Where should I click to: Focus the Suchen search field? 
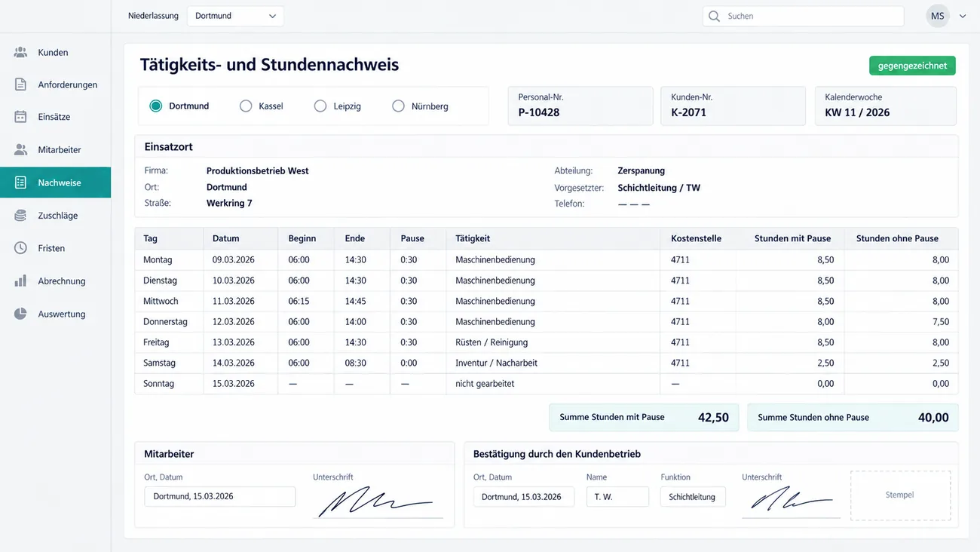(804, 16)
